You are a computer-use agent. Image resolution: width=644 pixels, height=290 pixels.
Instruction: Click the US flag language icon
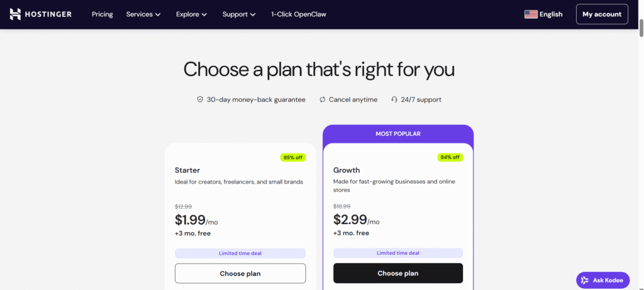[x=531, y=14]
